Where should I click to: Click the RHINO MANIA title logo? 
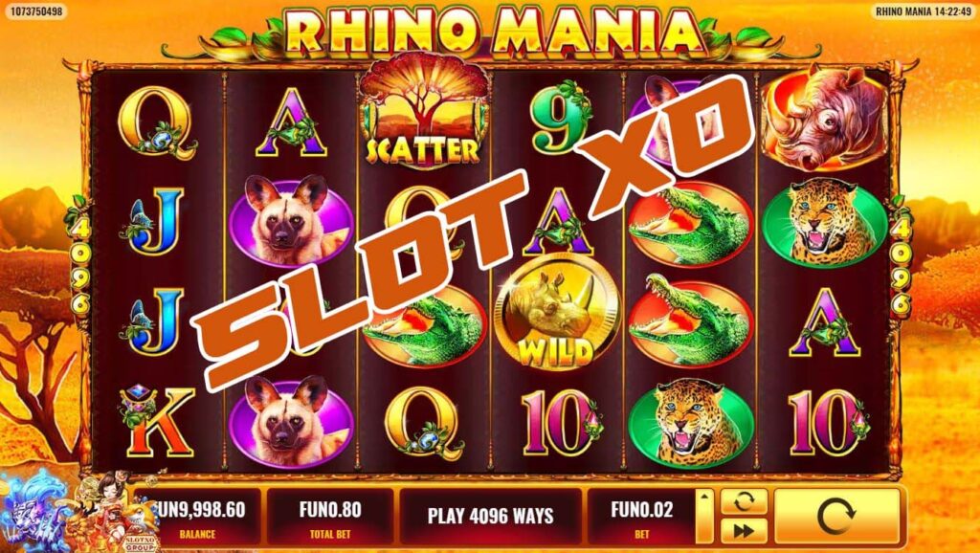pyautogui.click(x=491, y=30)
